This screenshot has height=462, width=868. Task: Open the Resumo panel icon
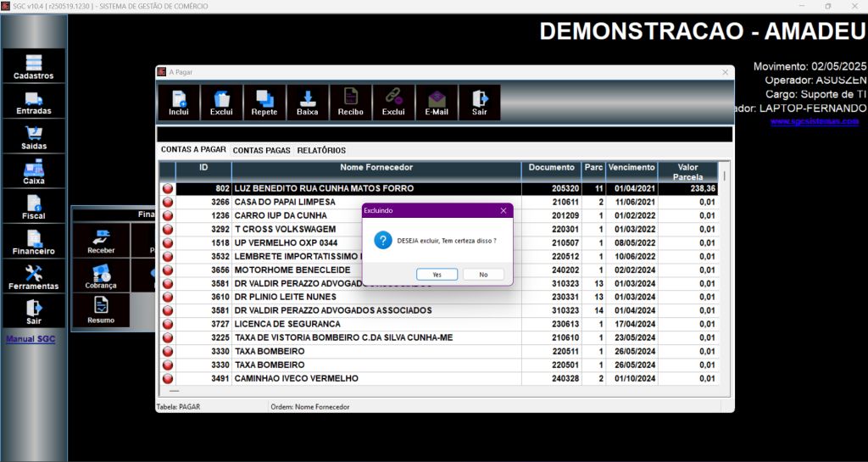click(x=102, y=310)
